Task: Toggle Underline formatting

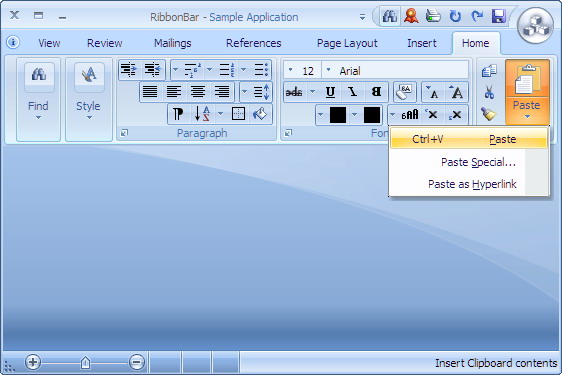Action: coord(330,92)
